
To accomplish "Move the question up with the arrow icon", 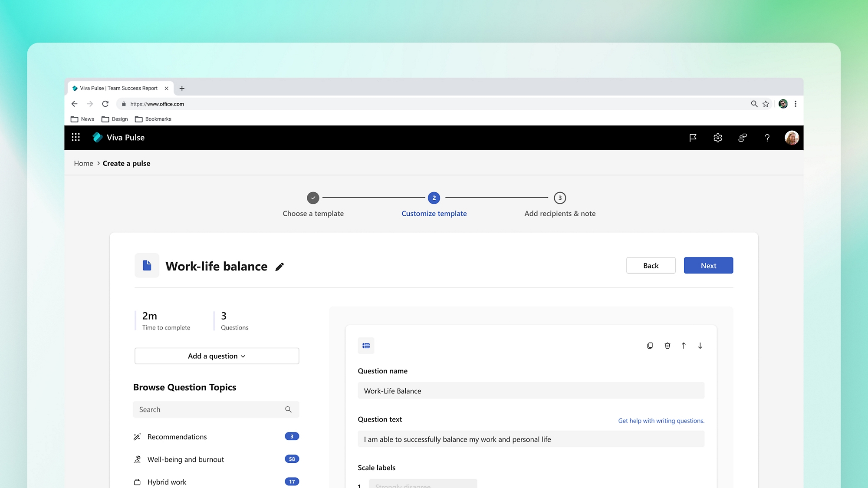I will [684, 346].
